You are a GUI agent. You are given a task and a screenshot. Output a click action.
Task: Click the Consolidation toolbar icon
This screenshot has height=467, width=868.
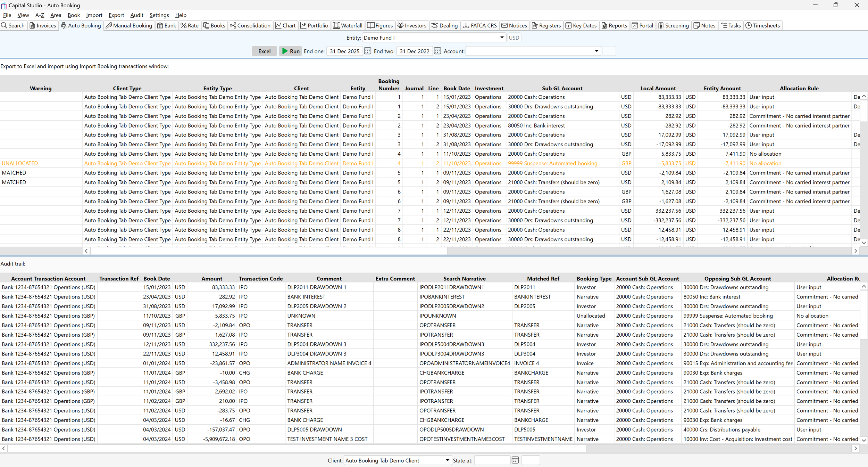pyautogui.click(x=233, y=25)
